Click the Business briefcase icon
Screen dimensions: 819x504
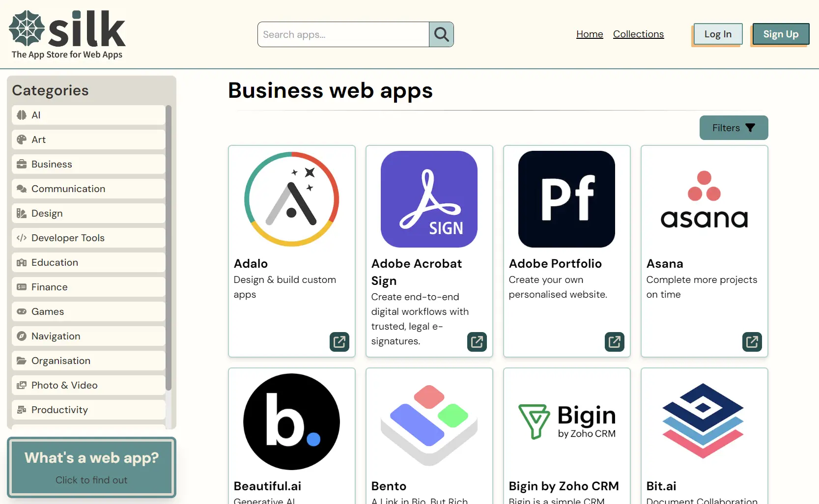(x=22, y=164)
